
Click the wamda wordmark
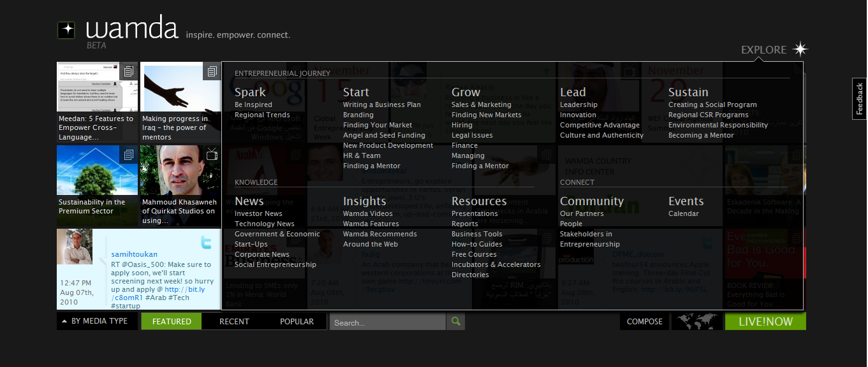click(x=132, y=29)
